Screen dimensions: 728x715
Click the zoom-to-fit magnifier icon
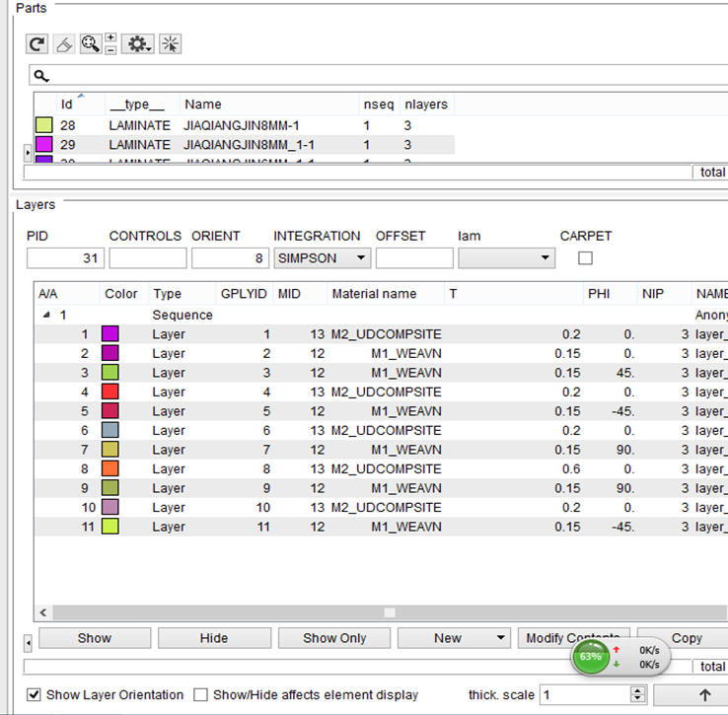pyautogui.click(x=91, y=43)
